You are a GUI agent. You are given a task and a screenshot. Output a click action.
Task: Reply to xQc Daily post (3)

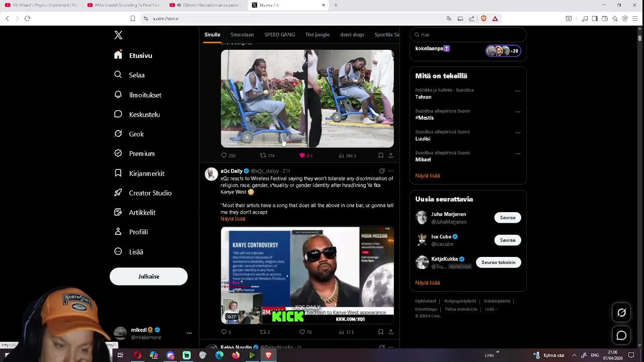pos(226,332)
